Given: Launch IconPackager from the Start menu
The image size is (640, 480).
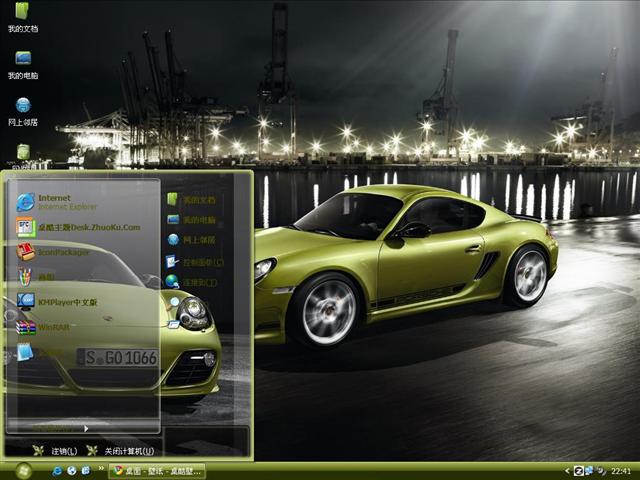Looking at the screenshot, I should (60, 252).
